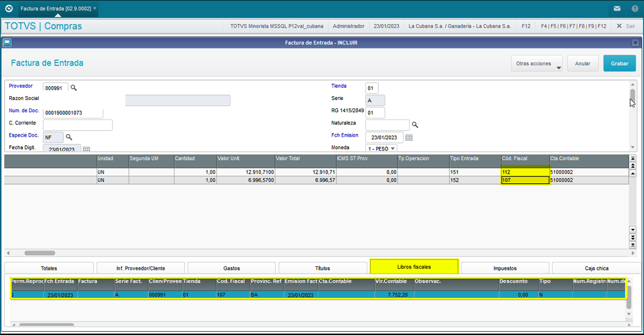
Task: Open the Moneda dropdown showing 1 - PESO
Action: (x=381, y=148)
